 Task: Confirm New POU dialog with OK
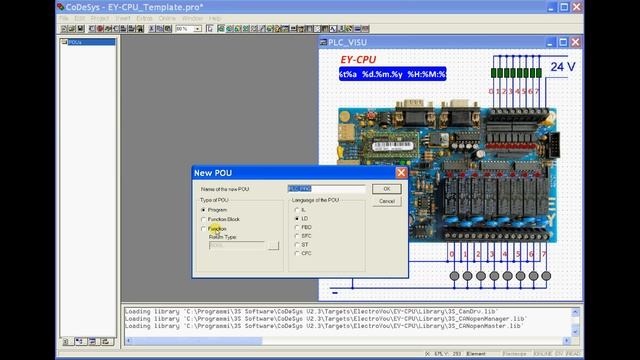pos(387,189)
